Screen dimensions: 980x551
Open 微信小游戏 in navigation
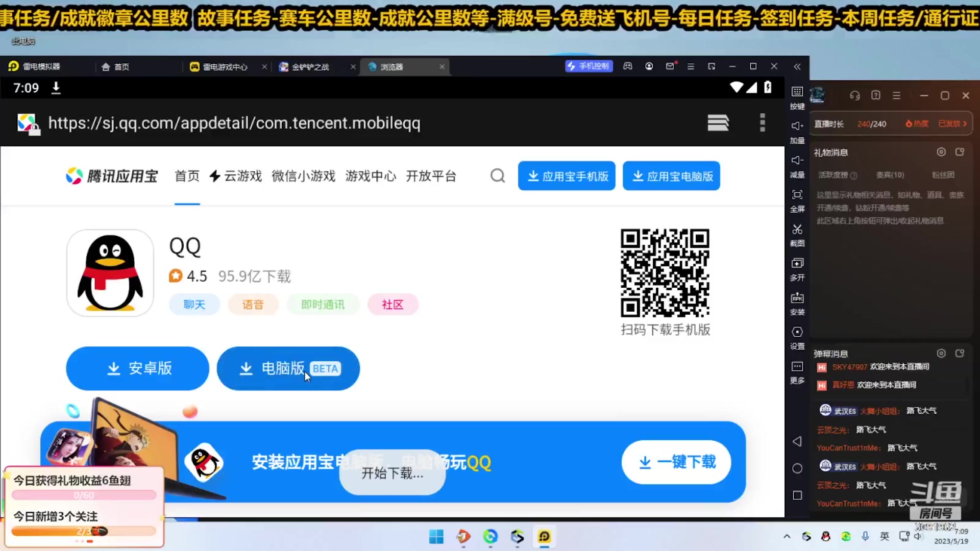pyautogui.click(x=304, y=176)
